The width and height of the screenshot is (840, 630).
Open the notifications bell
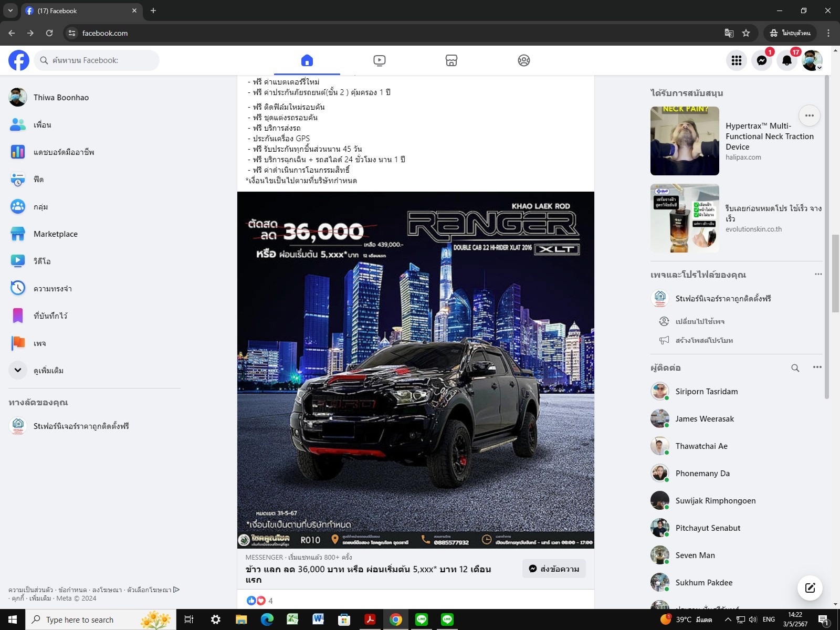coord(786,60)
